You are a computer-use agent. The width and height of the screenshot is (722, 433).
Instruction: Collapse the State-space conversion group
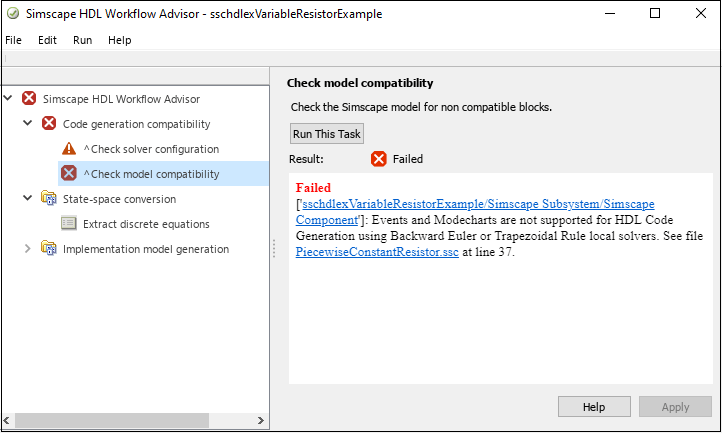point(28,199)
